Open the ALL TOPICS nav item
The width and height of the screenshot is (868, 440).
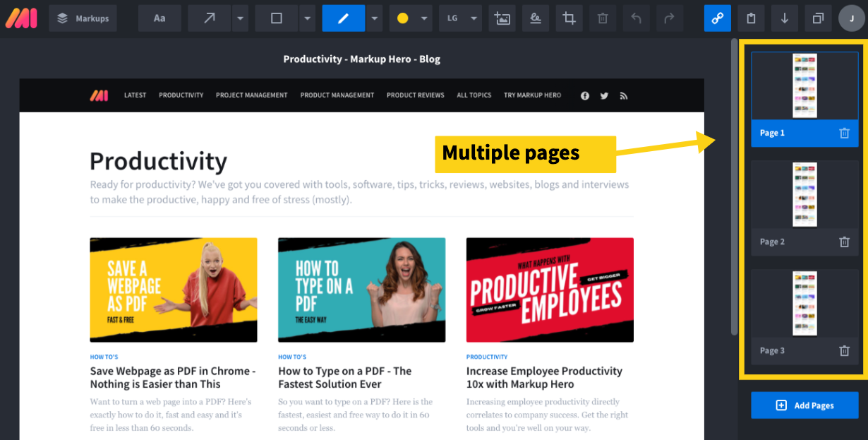474,95
